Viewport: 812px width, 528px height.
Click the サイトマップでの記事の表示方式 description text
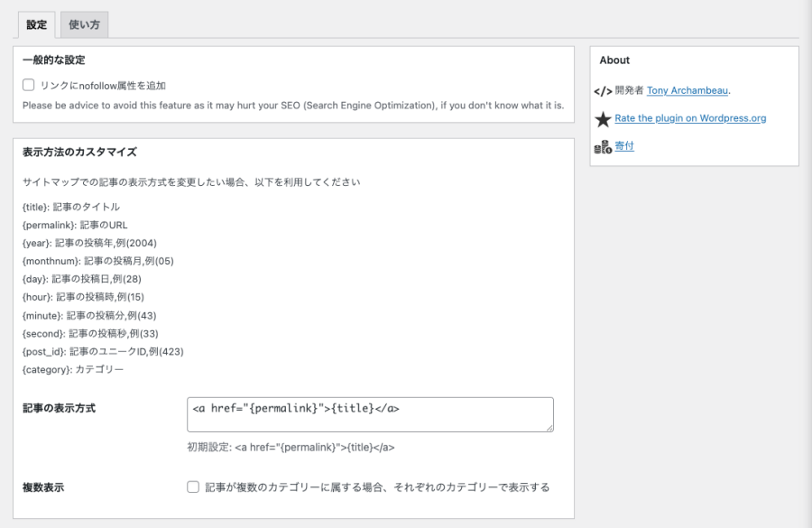(191, 182)
